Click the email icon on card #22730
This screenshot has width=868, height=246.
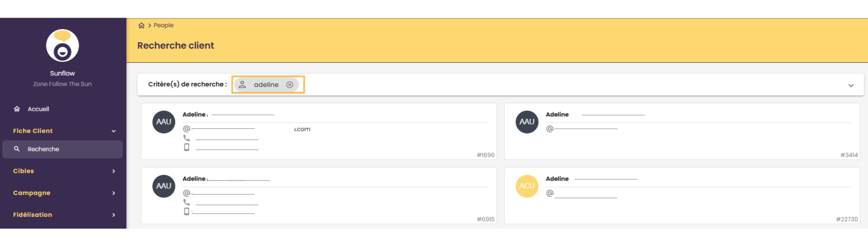click(550, 193)
